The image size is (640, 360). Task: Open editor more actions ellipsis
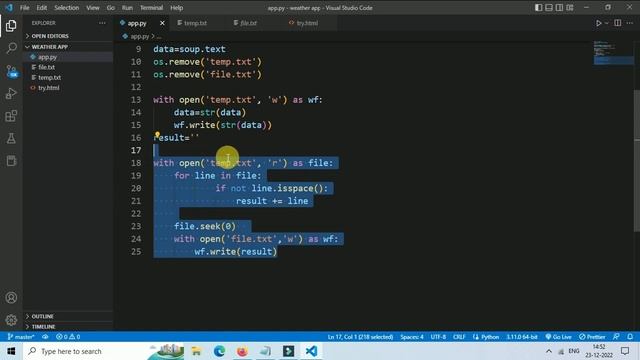pyautogui.click(x=630, y=23)
